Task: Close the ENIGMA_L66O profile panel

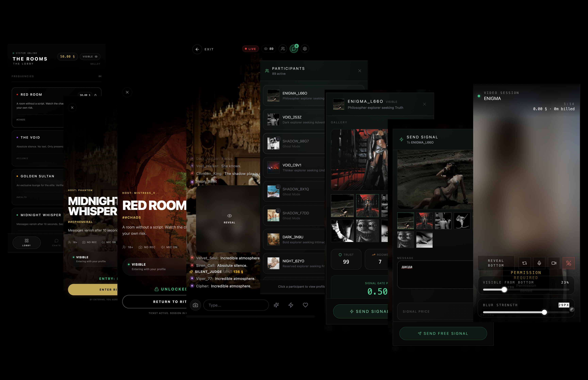Action: point(424,104)
